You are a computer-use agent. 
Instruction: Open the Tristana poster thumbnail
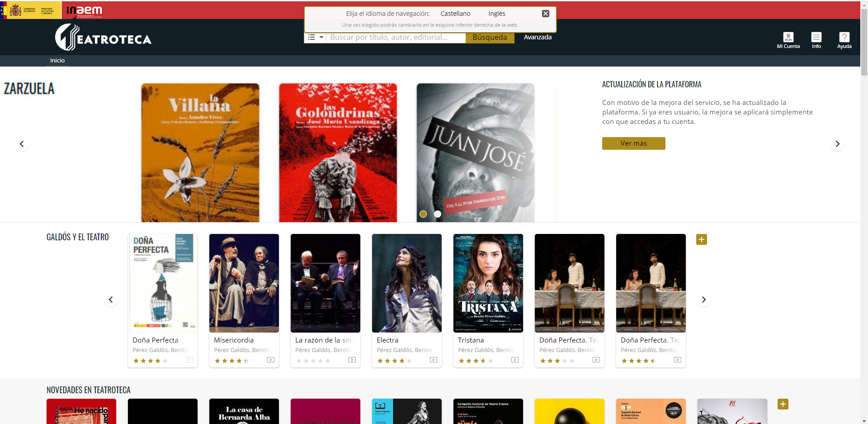point(488,283)
